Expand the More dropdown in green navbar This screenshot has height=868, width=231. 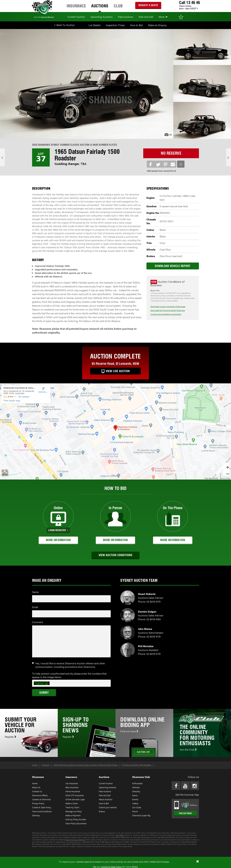coord(163,17)
